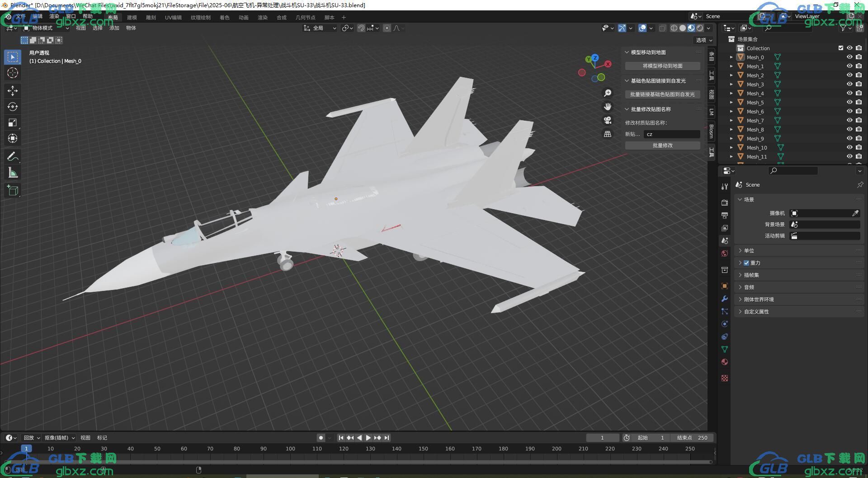Image resolution: width=868 pixels, height=478 pixels.
Task: Uncheck Collection exclude checkbox
Action: [841, 48]
